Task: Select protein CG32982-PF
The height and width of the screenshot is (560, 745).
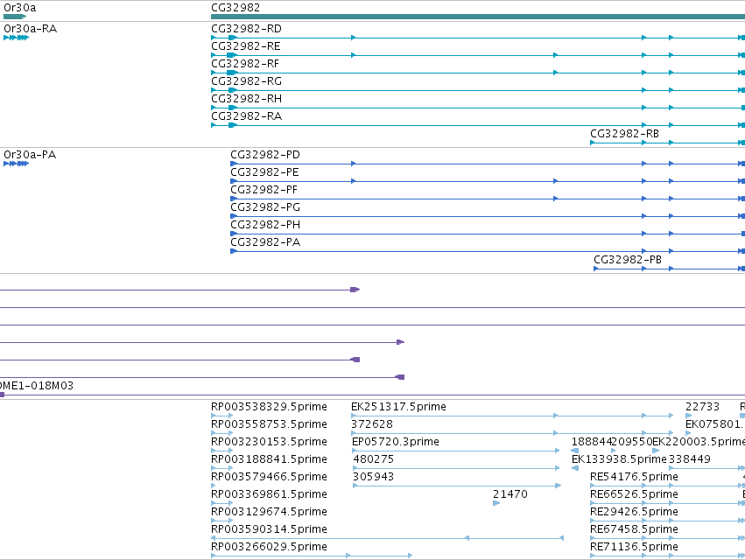Action: click(x=264, y=190)
